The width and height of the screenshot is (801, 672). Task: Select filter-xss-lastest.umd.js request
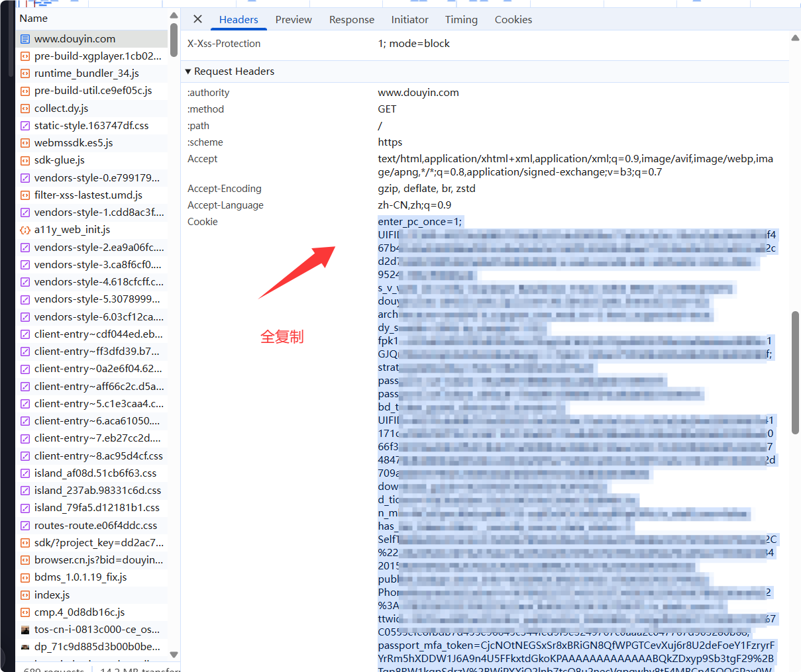pyautogui.click(x=91, y=195)
